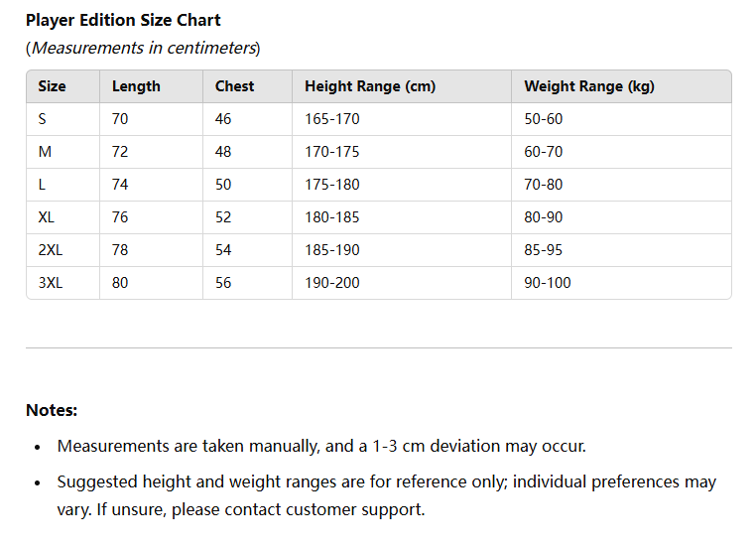Click the 90-100 weight range cell

tap(621, 283)
